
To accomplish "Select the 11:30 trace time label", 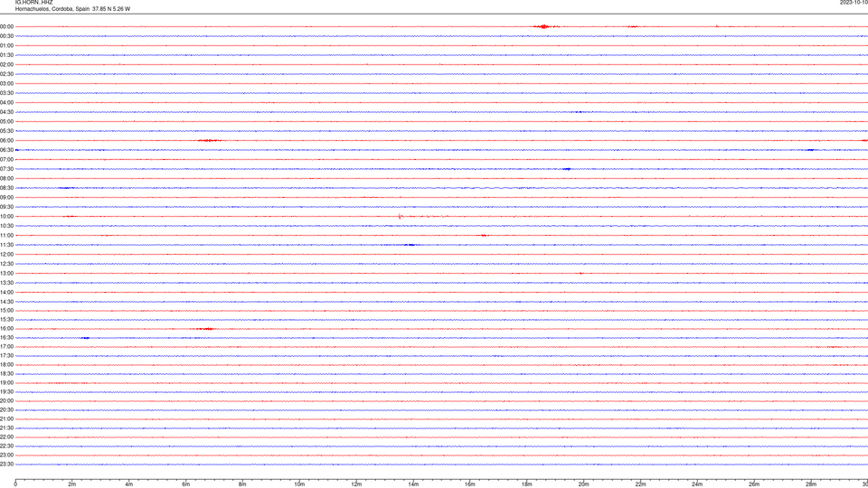I will tap(6, 245).
